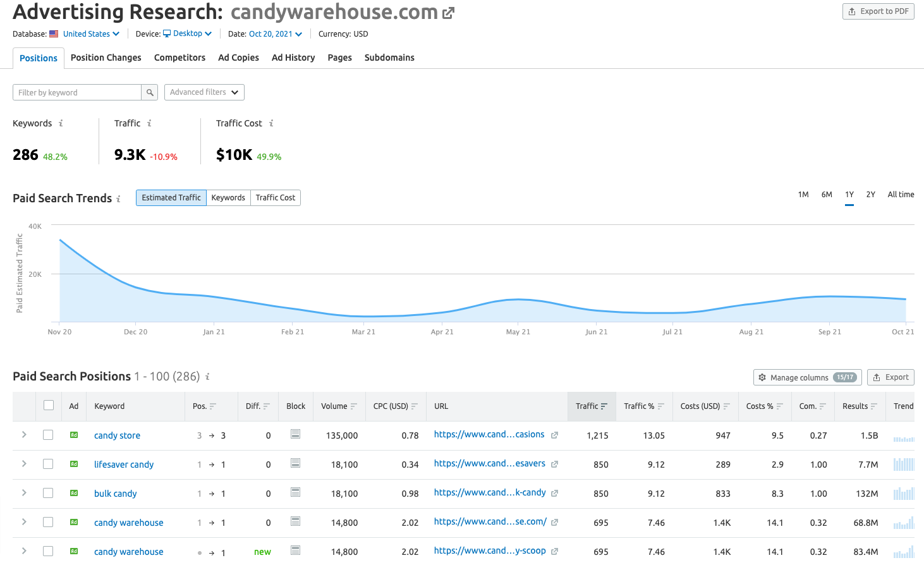Click info icon next to Traffic Cost

(x=271, y=123)
